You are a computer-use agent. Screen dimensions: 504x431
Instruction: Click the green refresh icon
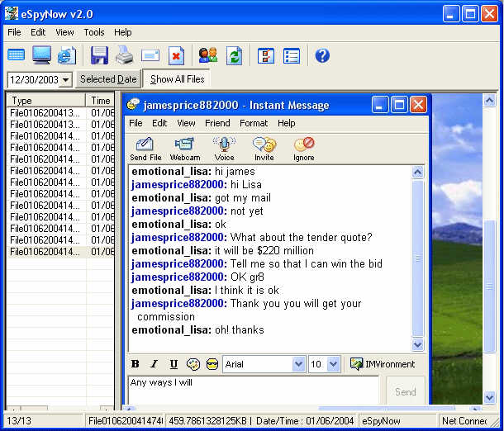click(x=234, y=55)
